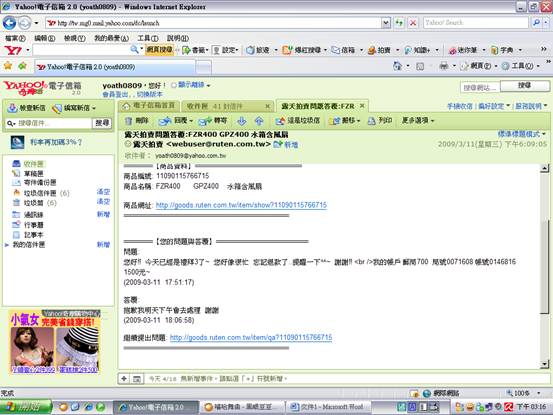The height and width of the screenshot is (415, 553).
Task: Open the 編寫新信 compose dropdown arrow
Action: (x=94, y=108)
